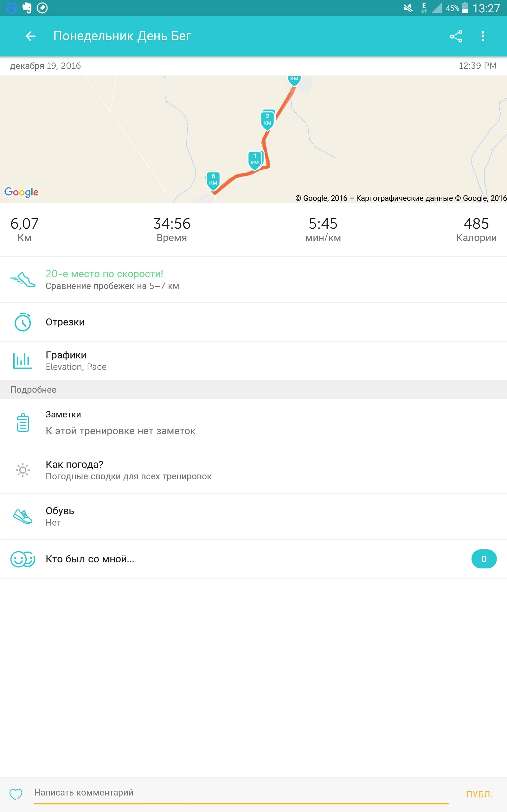Tap the sun weather icon
The image size is (507, 812).
[23, 470]
